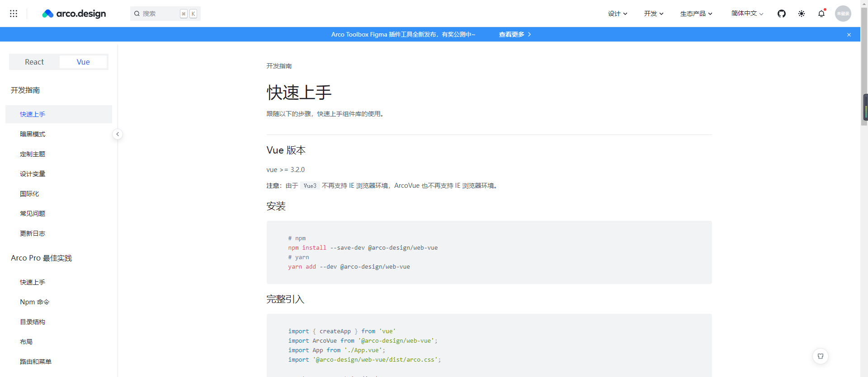
Task: Click 查看更多 link in banner
Action: click(515, 34)
